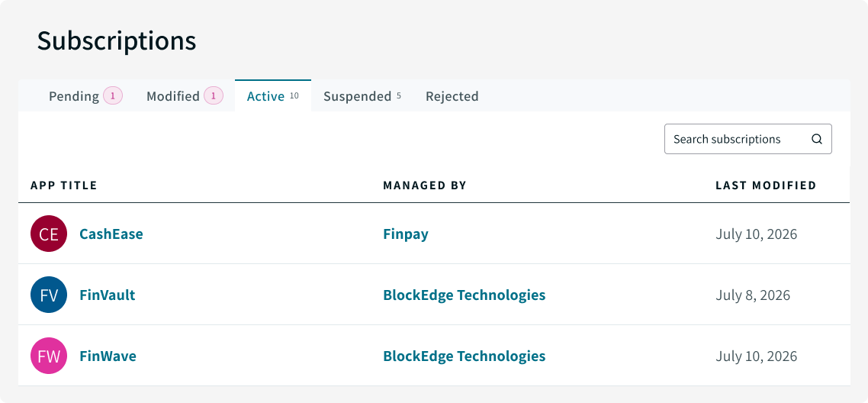The height and width of the screenshot is (403, 868).
Task: Focus the Search subscriptions field
Action: pos(748,139)
